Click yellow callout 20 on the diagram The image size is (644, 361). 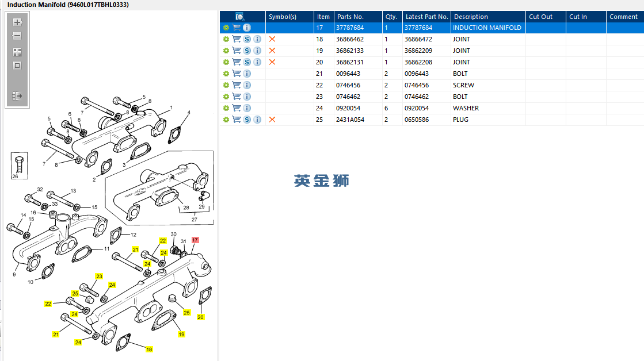click(x=200, y=317)
